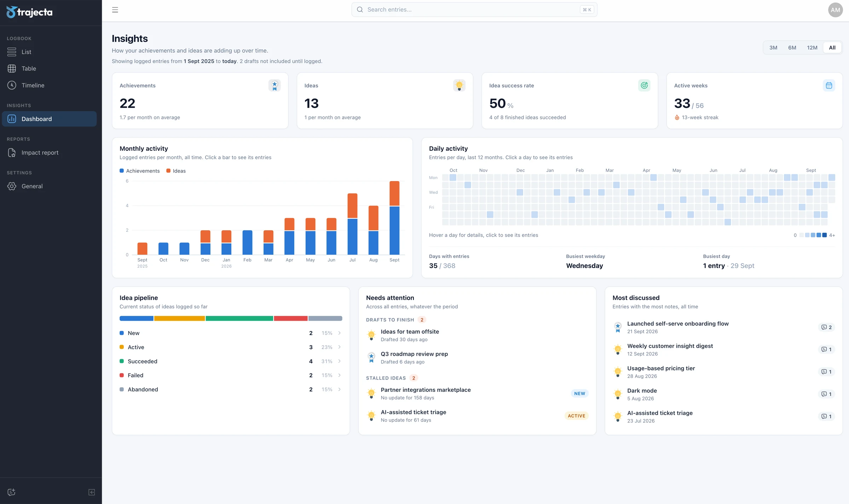The width and height of the screenshot is (849, 504).
Task: Focus the Search entries input field
Action: coord(474,10)
